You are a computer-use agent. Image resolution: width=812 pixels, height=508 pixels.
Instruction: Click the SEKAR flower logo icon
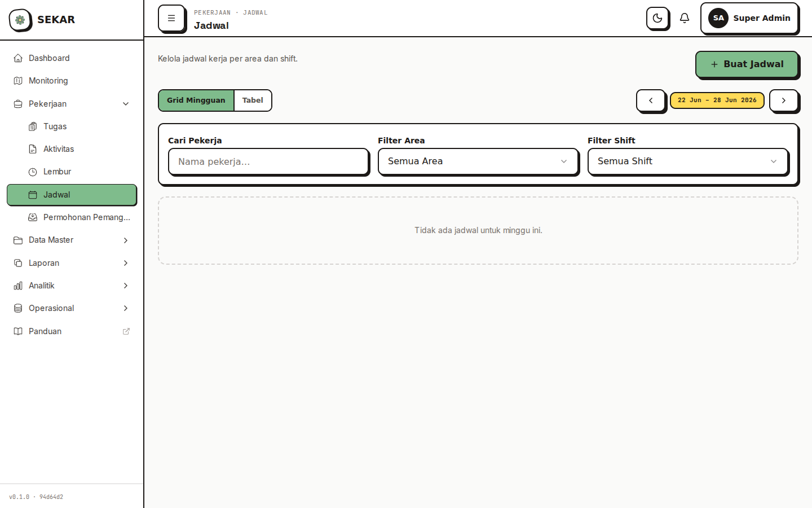20,20
